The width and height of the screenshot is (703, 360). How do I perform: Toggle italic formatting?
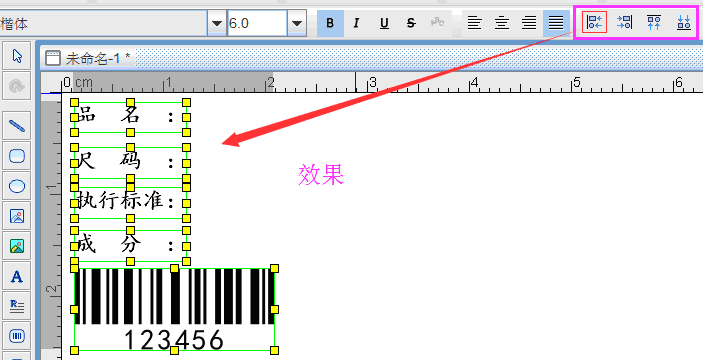point(356,23)
